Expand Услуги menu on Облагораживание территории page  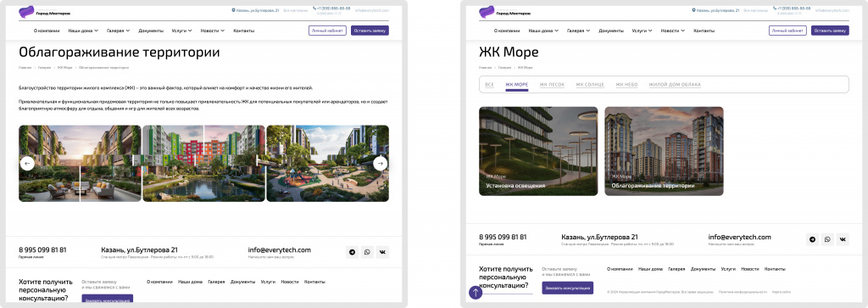[x=181, y=31]
